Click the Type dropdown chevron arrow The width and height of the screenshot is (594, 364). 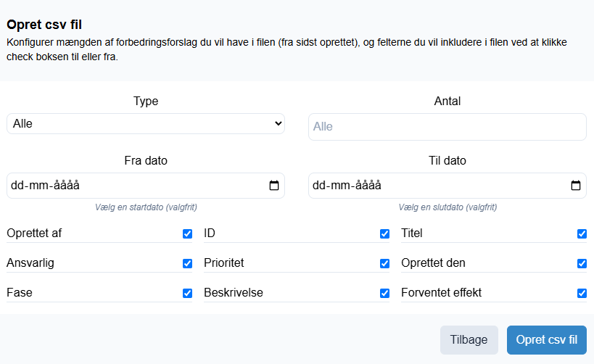point(279,123)
